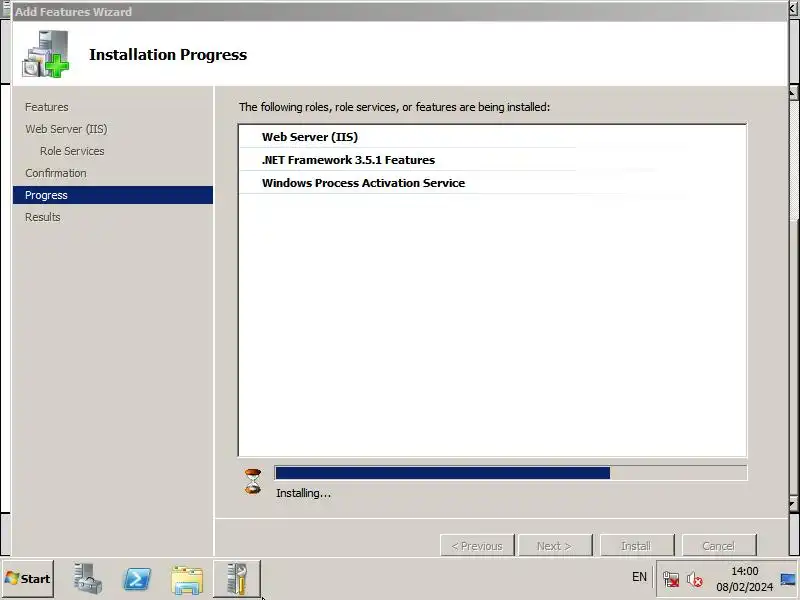Click the Install button
800x600 pixels.
coord(637,545)
